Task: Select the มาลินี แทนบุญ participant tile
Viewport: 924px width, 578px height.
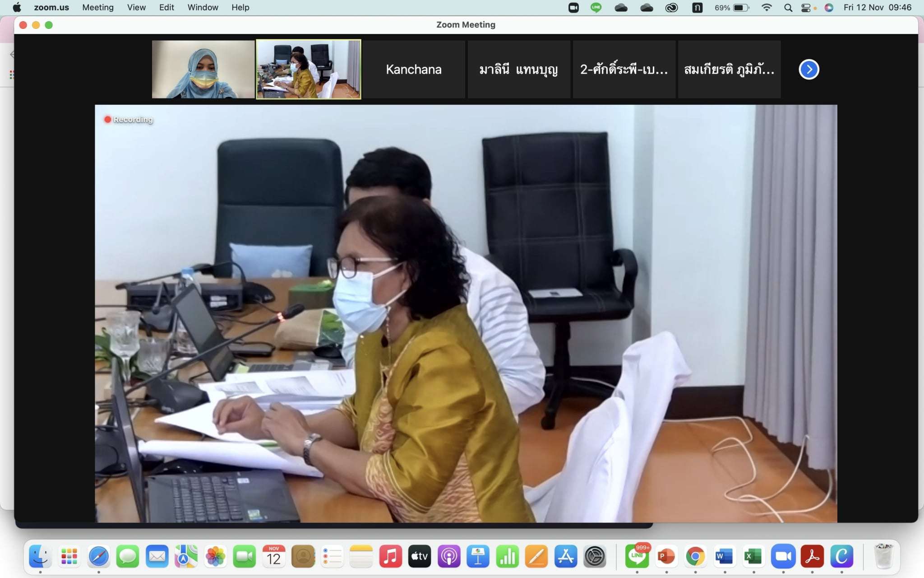Action: pyautogui.click(x=518, y=70)
